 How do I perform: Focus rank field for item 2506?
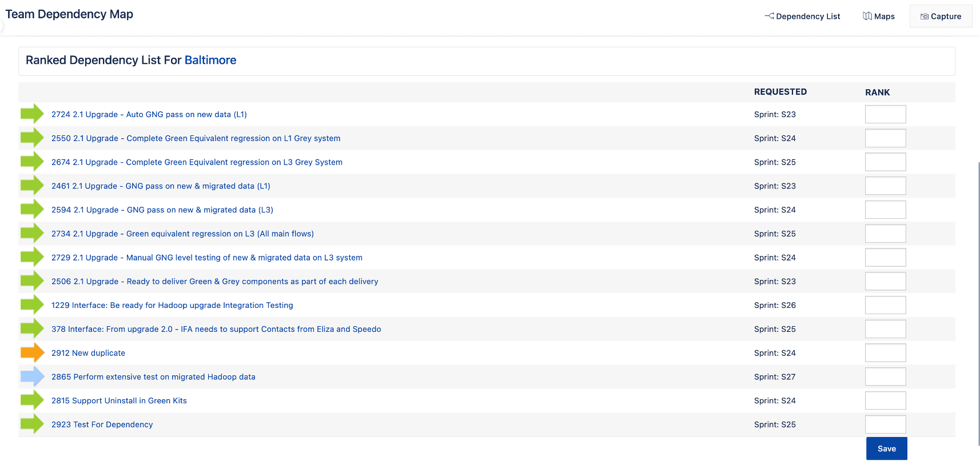[885, 281]
